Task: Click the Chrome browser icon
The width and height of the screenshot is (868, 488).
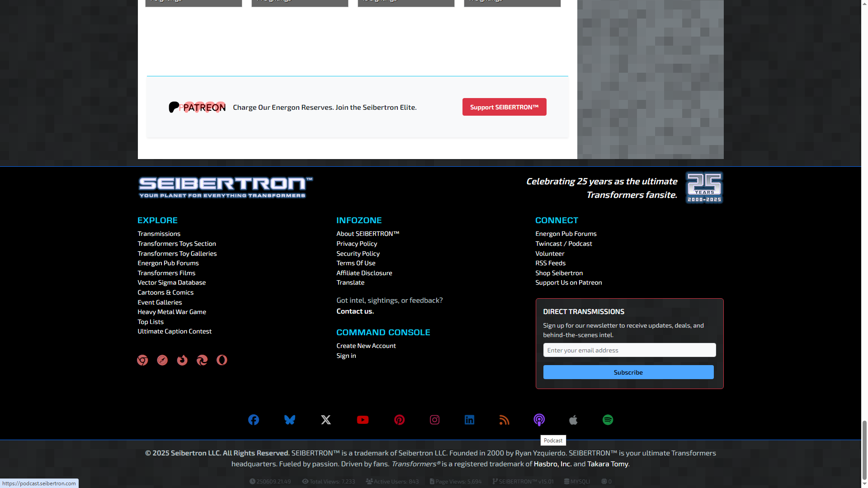Action: [x=142, y=360]
